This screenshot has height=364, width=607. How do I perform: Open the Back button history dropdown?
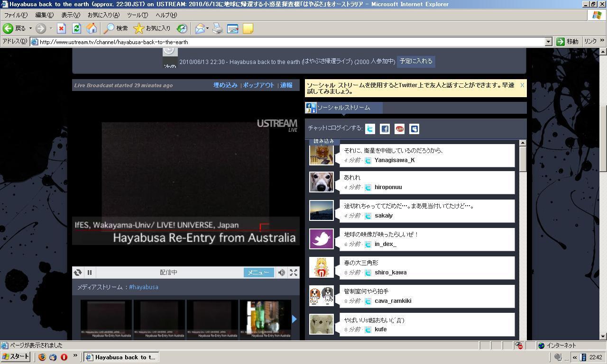point(31,28)
